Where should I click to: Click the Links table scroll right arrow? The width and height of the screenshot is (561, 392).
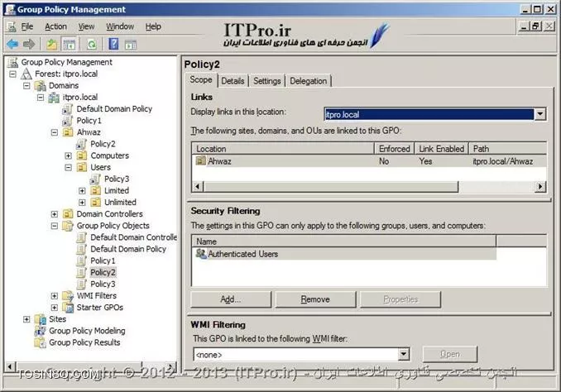540,187
